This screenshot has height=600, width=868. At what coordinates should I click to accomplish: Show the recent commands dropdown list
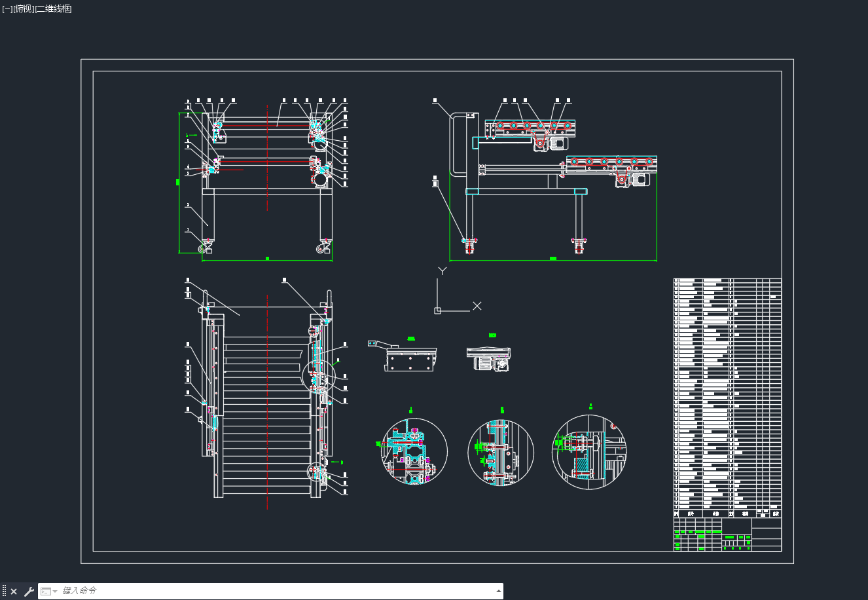(x=48, y=591)
